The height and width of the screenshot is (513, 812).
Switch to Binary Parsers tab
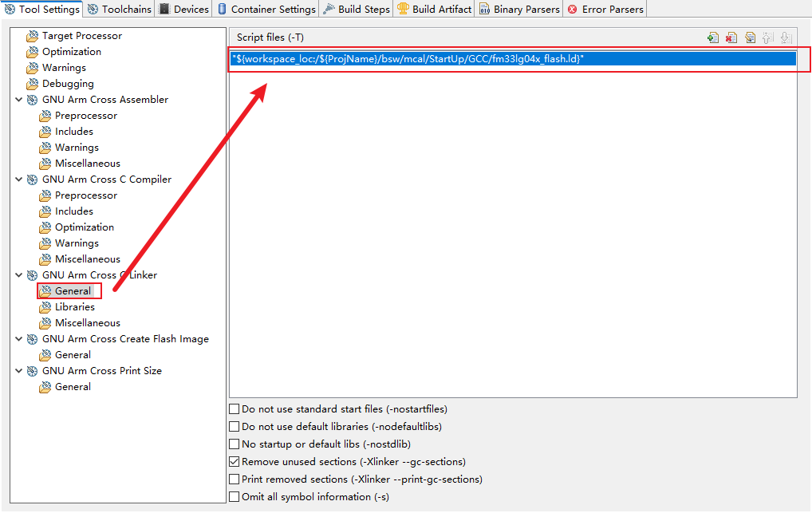[519, 10]
